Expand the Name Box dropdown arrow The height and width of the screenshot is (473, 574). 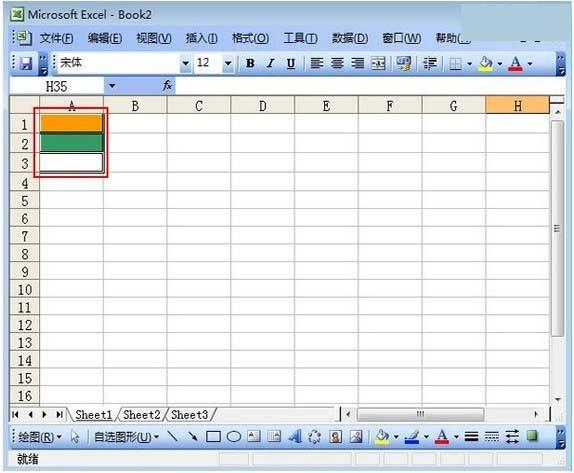[112, 86]
